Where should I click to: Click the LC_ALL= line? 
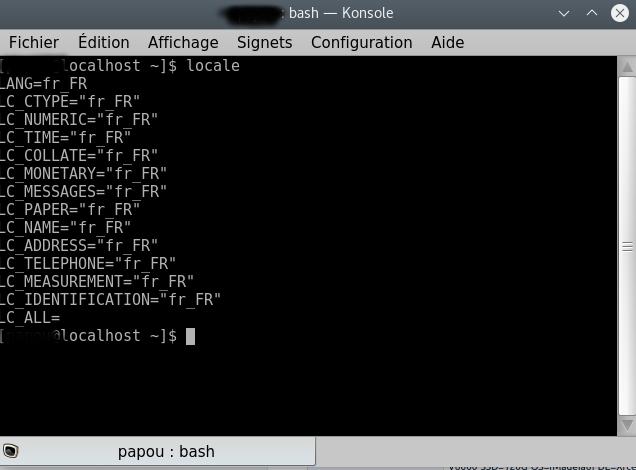[30, 318]
